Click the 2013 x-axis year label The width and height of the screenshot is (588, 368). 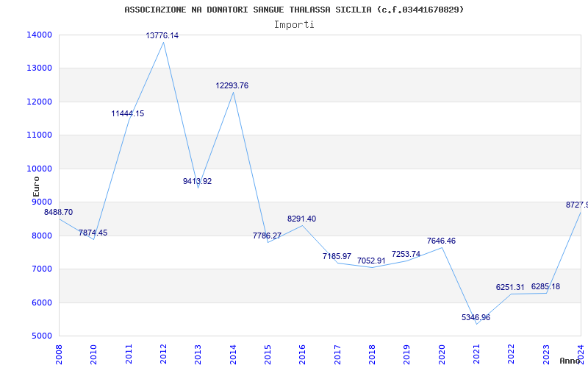198,354
